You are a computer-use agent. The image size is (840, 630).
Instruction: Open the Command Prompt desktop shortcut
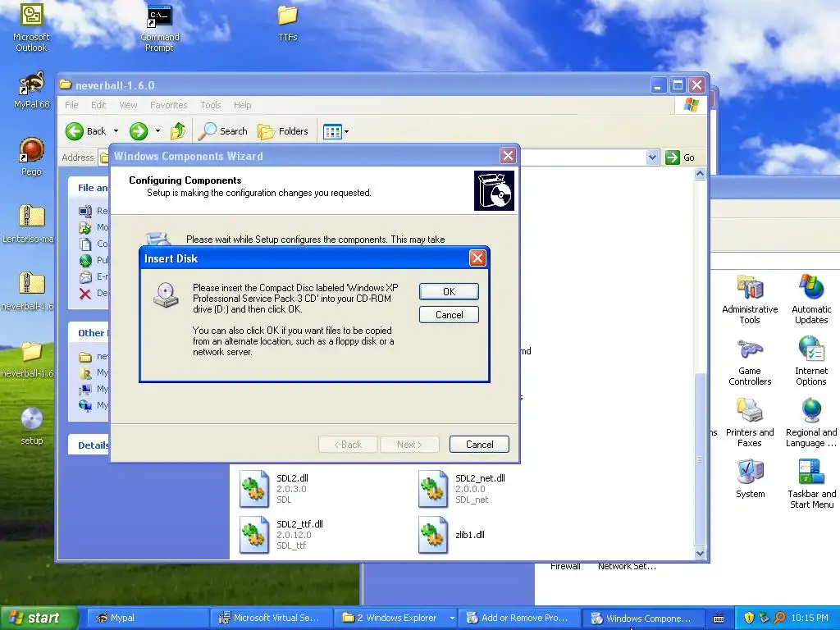[160, 28]
